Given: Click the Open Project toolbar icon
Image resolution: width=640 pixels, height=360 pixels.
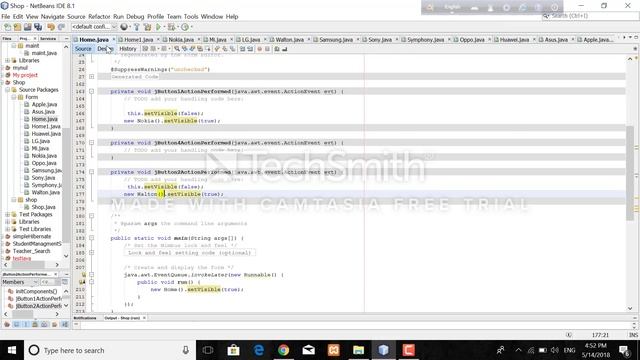Looking at the screenshot, I should pos(27,27).
